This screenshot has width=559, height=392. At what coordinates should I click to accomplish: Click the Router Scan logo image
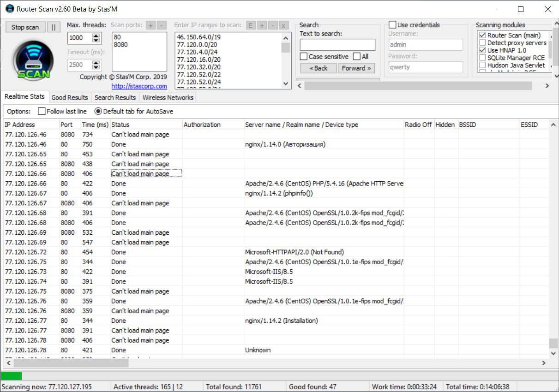33,59
